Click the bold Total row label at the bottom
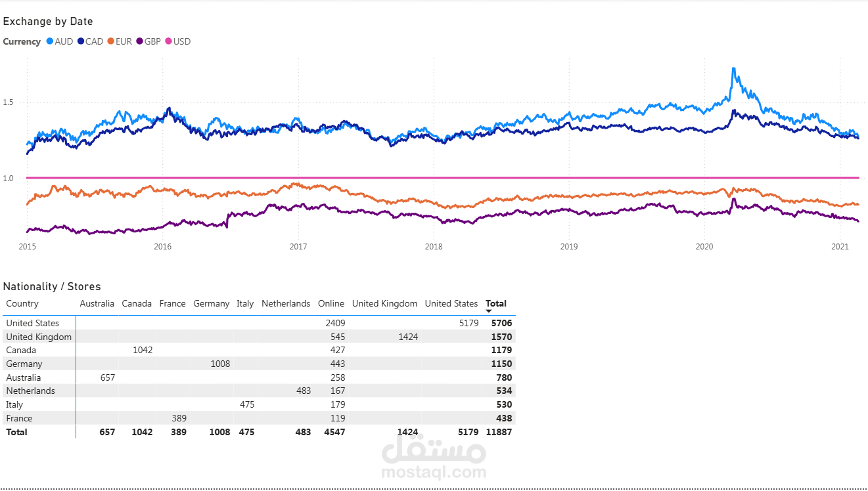The width and height of the screenshot is (868, 491). (17, 432)
